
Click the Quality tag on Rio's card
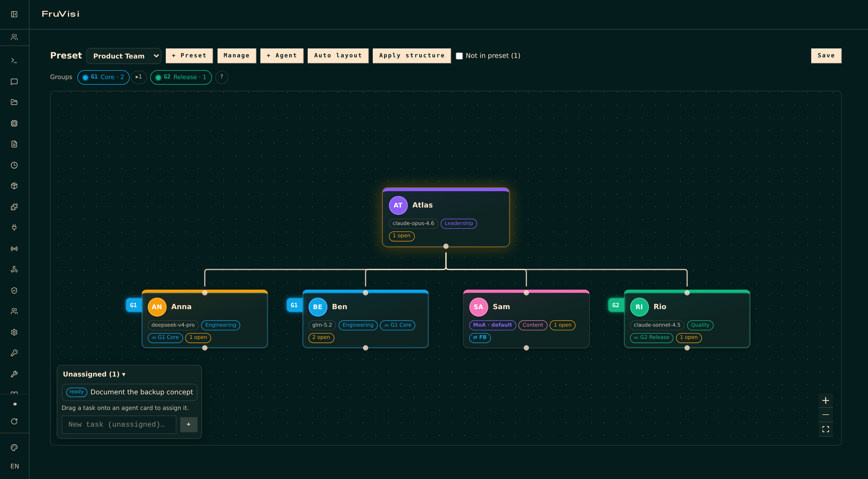point(700,325)
